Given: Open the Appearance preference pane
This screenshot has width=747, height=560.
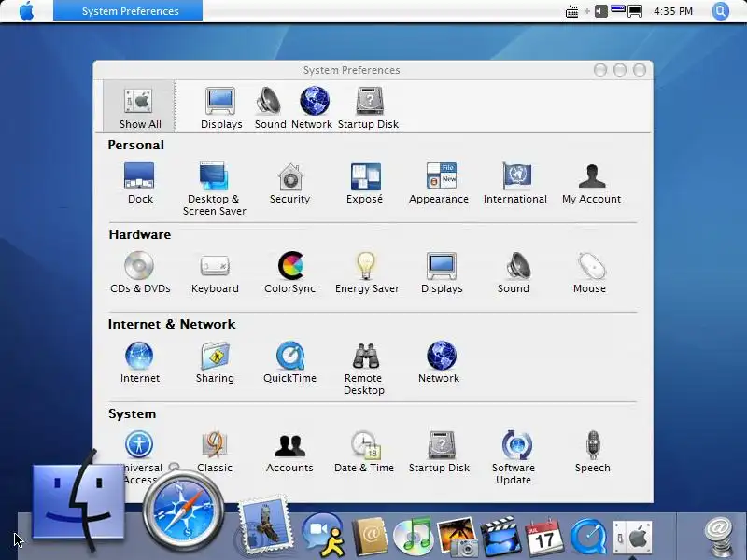Looking at the screenshot, I should [x=439, y=183].
